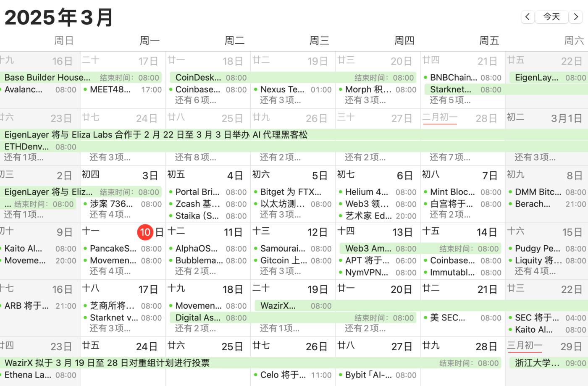Open Bybit AI event on March 27
This screenshot has width=588, height=386.
(368, 375)
